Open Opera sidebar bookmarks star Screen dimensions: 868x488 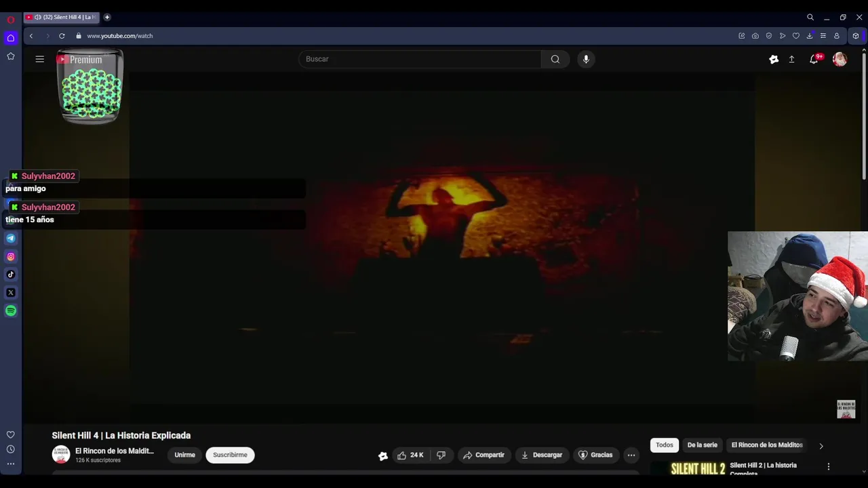10,56
